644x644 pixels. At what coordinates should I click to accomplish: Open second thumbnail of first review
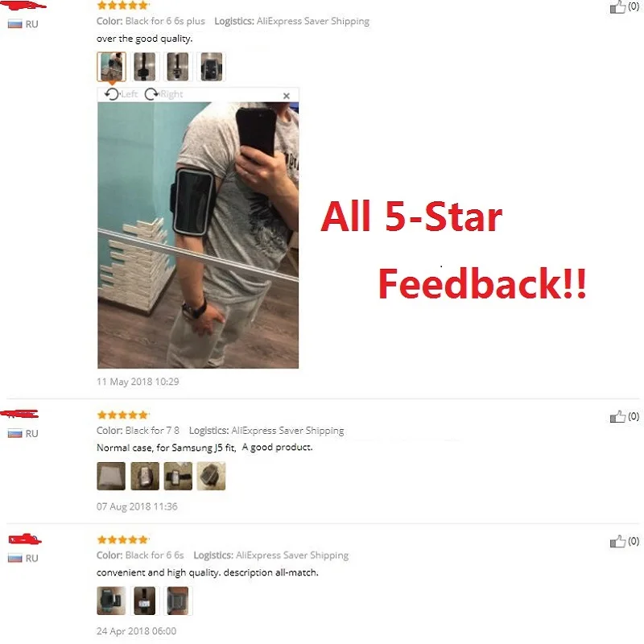point(145,67)
